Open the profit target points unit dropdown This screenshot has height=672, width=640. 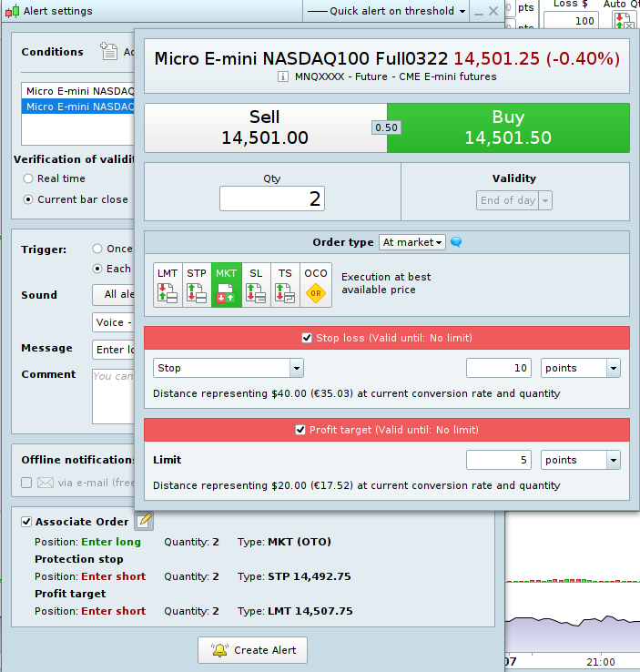[581, 460]
